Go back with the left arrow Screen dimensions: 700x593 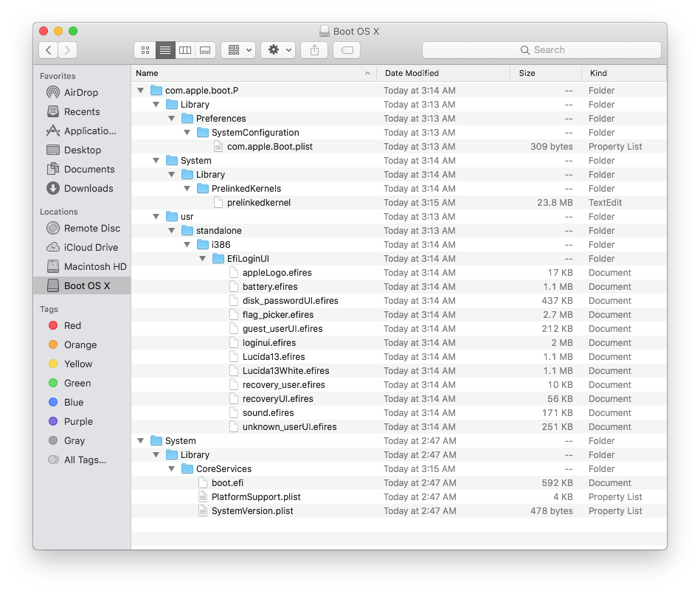[x=48, y=50]
